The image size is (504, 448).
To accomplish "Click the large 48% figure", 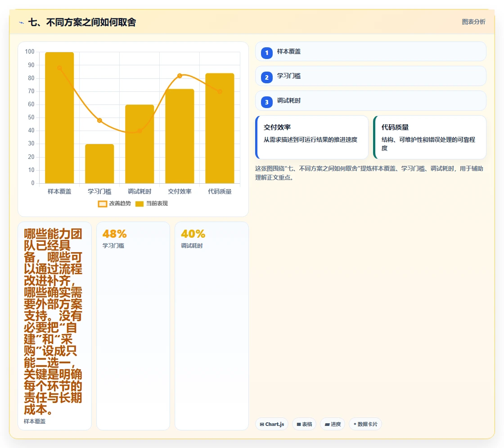I will coord(114,234).
